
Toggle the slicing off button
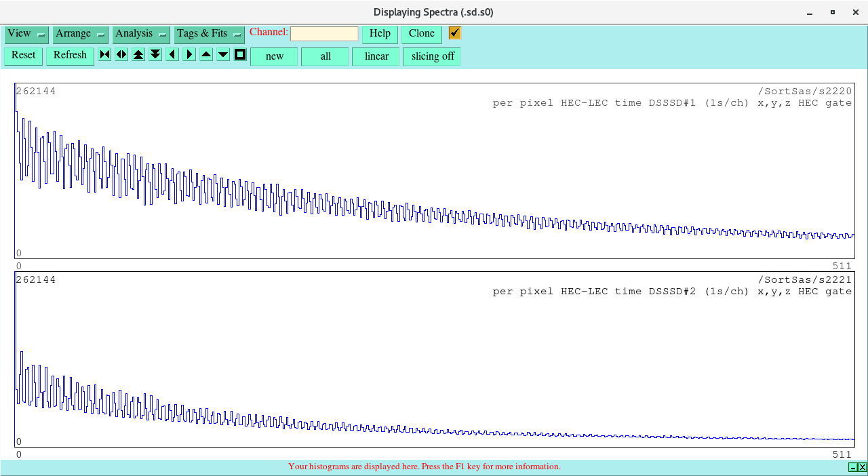pos(432,56)
